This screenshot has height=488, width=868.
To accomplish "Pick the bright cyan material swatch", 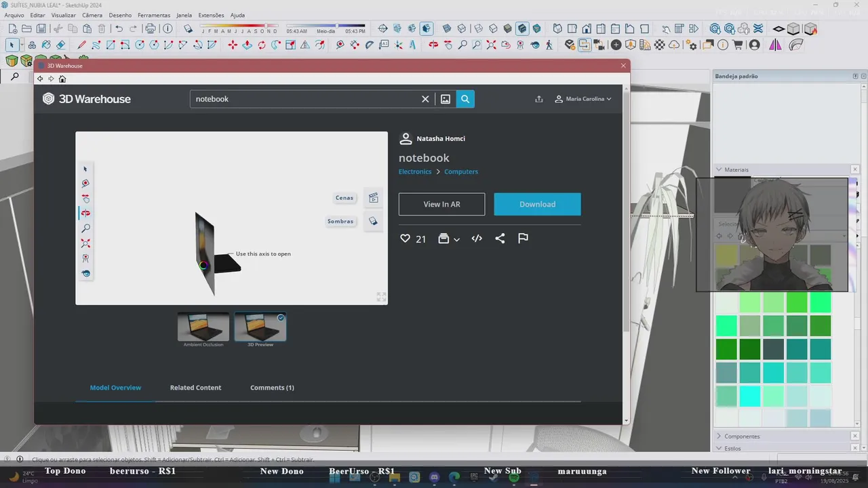I will (750, 395).
